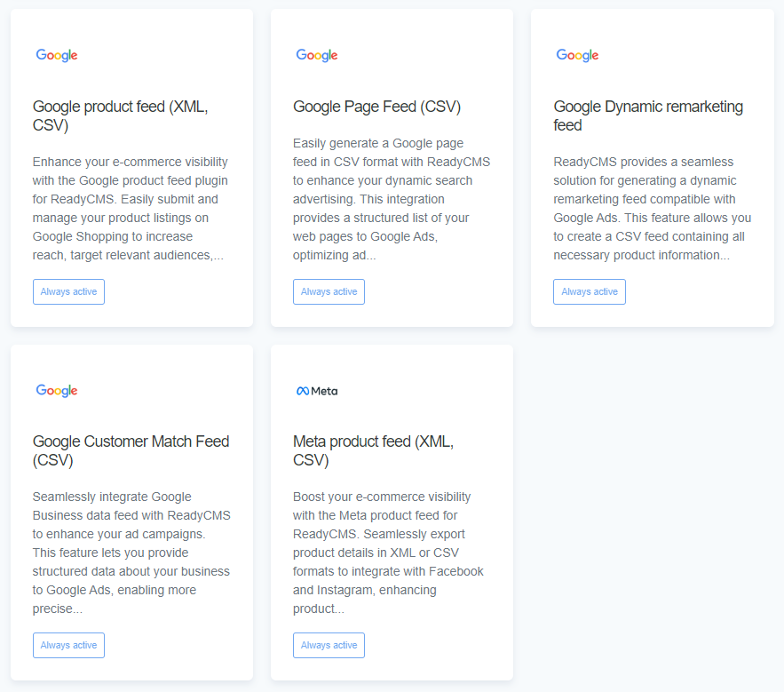Click the Google logo on Google Page Feed card

(316, 54)
